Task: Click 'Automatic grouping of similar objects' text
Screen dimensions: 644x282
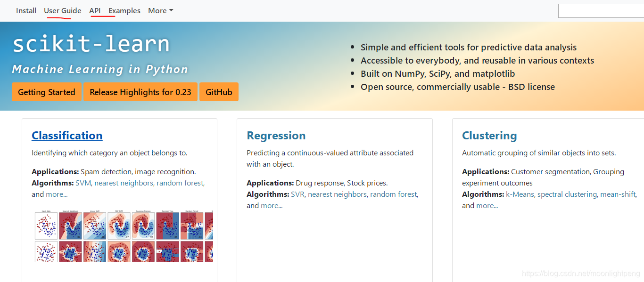Action: [539, 153]
